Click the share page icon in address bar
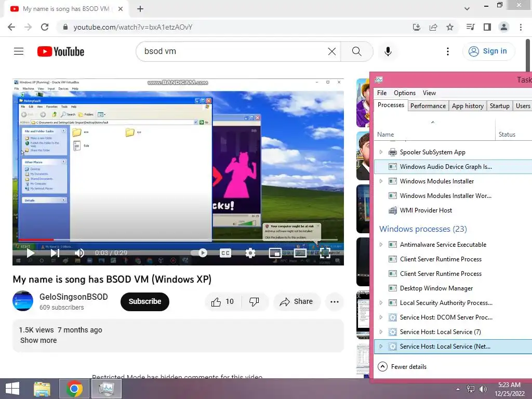Image resolution: width=532 pixels, height=399 pixels. tap(433, 27)
